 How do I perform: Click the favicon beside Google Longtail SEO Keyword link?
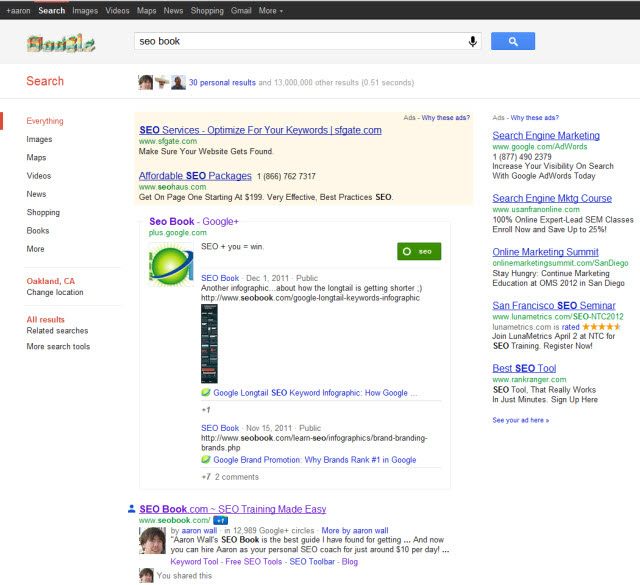pyautogui.click(x=206, y=393)
